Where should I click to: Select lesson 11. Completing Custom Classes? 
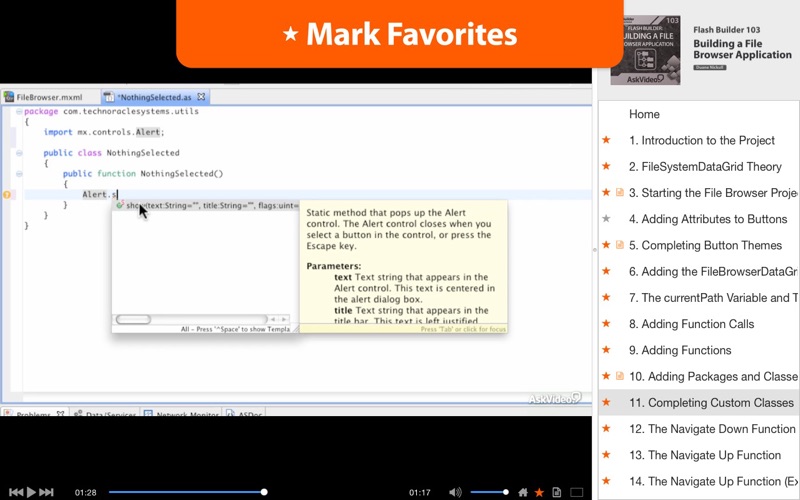(x=711, y=403)
